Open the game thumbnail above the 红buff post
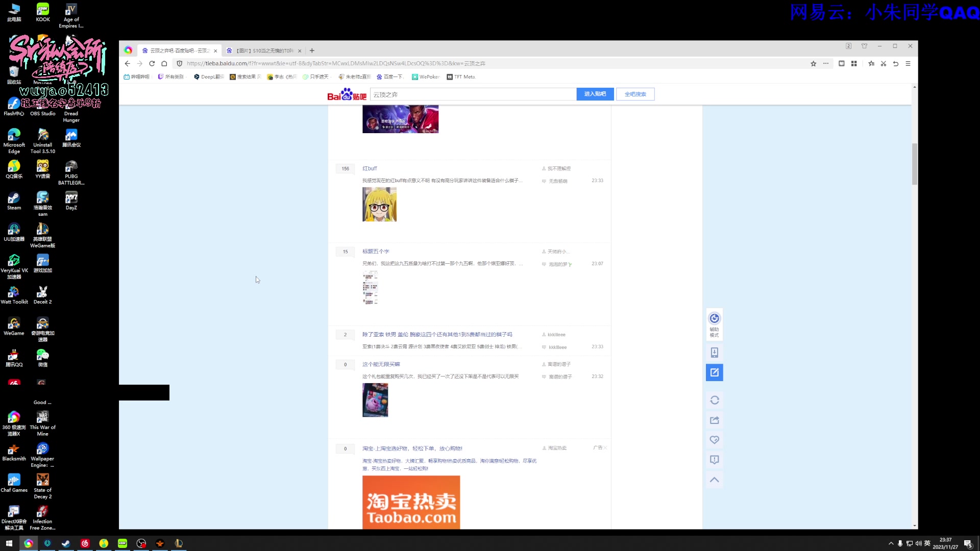The image size is (980, 551). tap(400, 119)
